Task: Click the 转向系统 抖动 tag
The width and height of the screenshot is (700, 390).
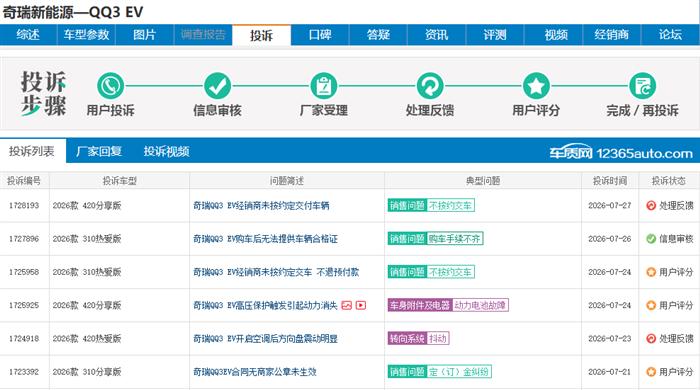Action: click(x=418, y=338)
